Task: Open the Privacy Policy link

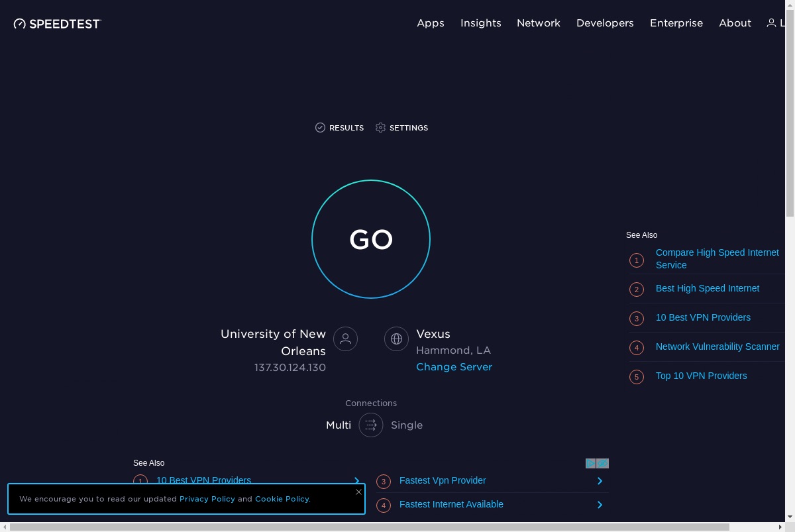Action: pyautogui.click(x=207, y=499)
